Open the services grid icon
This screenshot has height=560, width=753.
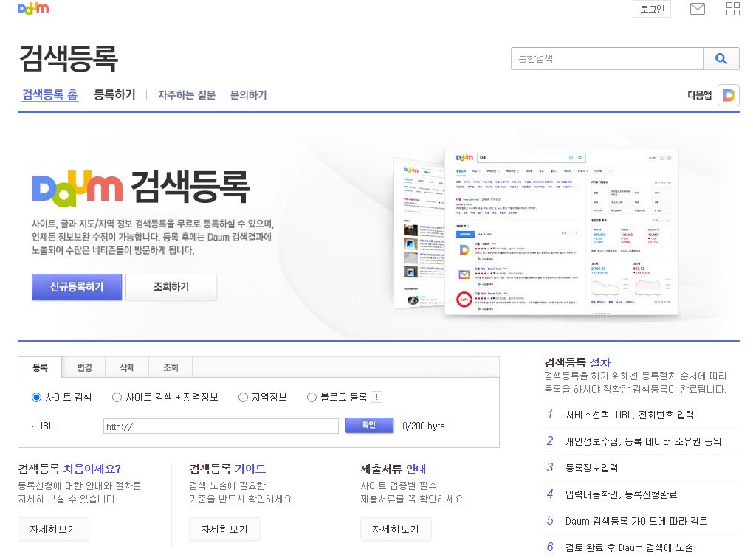tap(733, 9)
